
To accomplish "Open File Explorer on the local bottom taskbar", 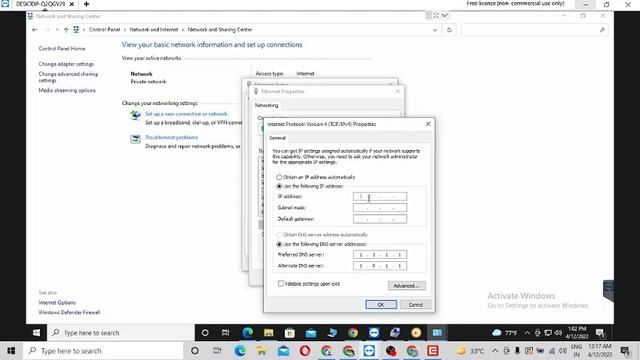I will (261, 351).
